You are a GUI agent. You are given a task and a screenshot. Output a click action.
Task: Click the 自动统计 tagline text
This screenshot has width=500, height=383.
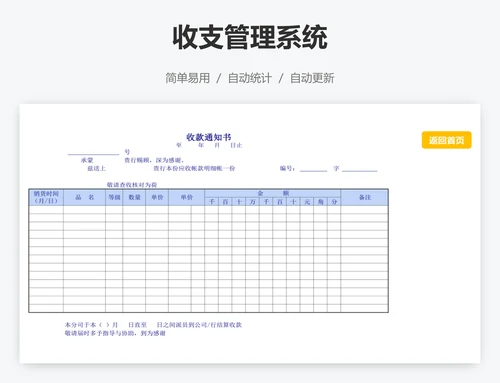pos(250,78)
